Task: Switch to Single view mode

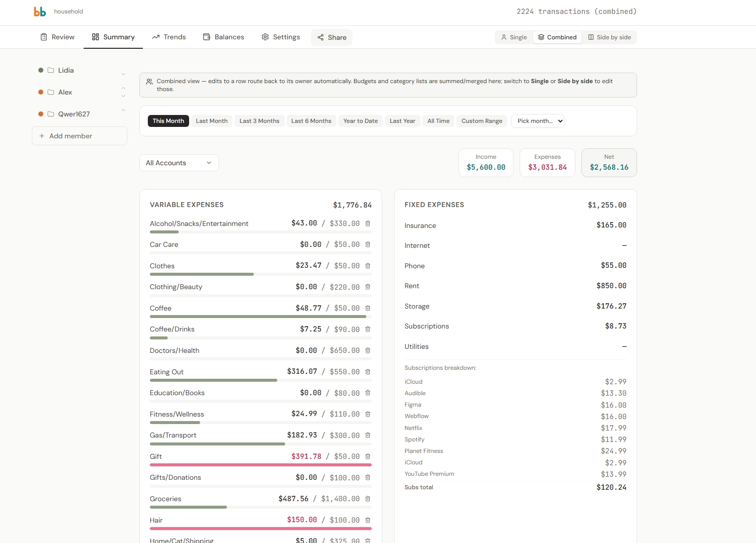Action: [514, 37]
